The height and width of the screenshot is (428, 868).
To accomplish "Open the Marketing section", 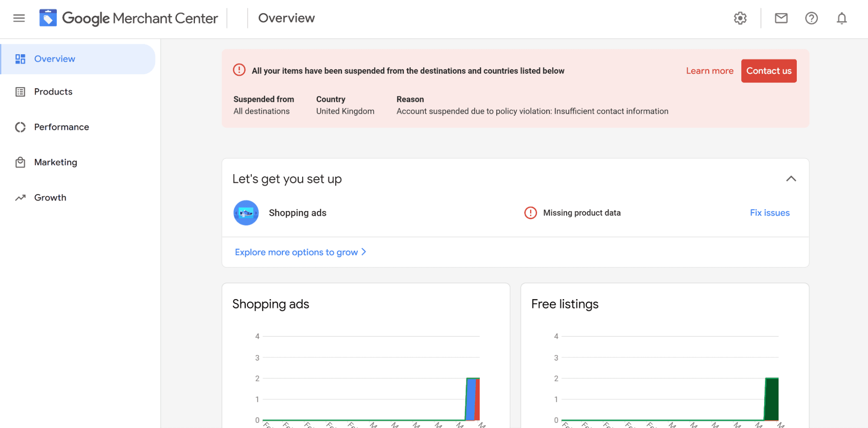I will click(x=56, y=162).
